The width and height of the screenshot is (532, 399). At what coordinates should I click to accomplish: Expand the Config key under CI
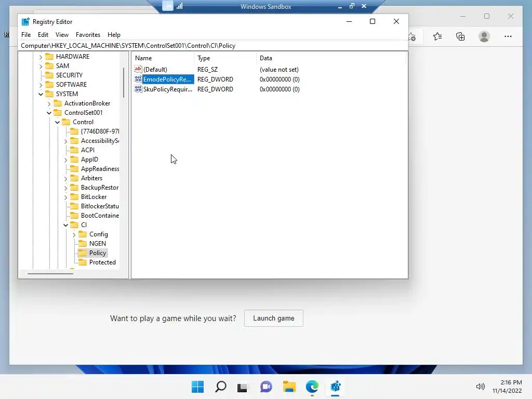[74, 234]
